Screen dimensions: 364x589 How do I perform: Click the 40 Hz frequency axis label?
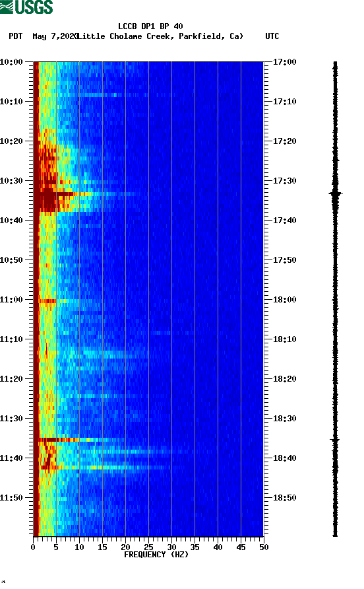pos(218,547)
